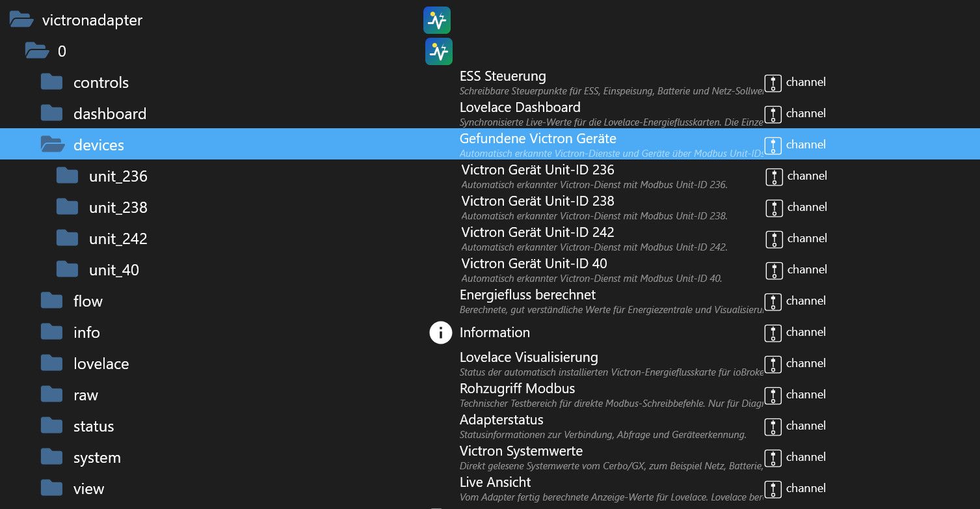Collapse the victronadapter root folder icon
The image size is (980, 509).
click(21, 20)
